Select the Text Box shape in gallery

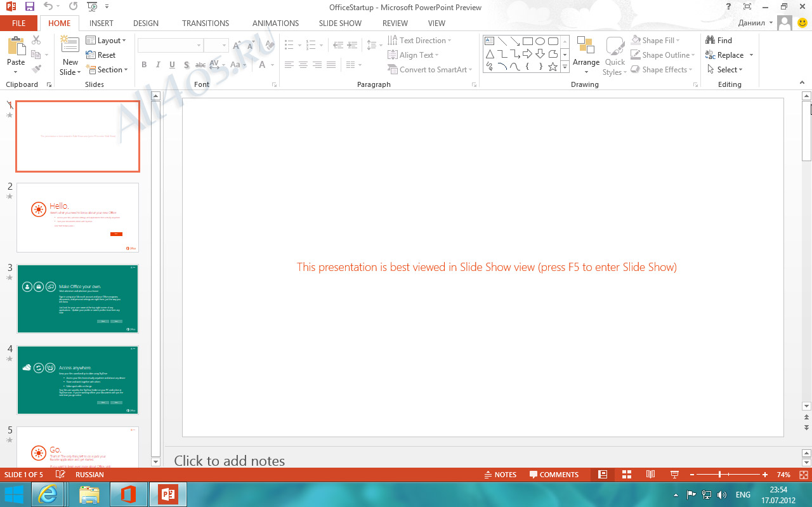490,41
